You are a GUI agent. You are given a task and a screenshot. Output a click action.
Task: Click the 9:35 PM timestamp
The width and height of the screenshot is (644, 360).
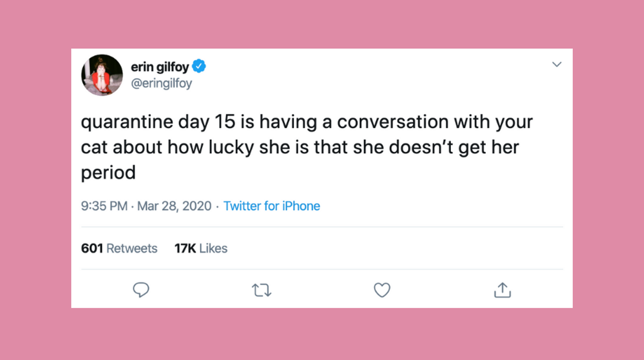104,206
